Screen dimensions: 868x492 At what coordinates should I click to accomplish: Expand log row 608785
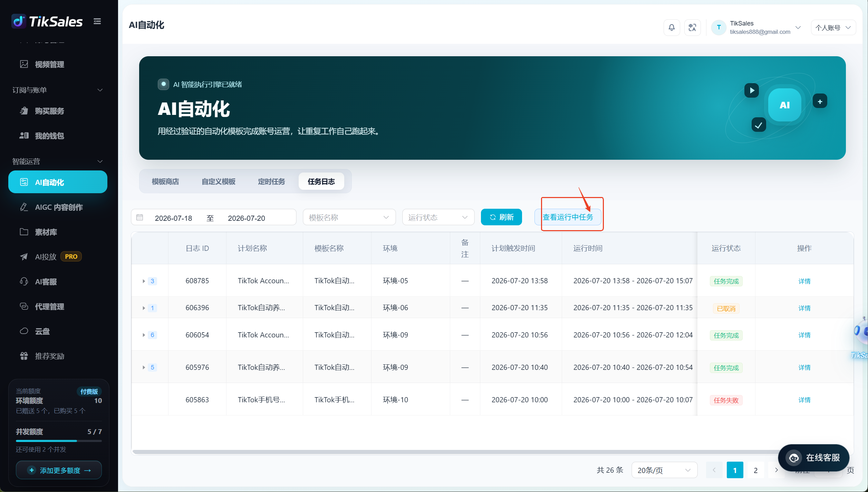pos(144,281)
